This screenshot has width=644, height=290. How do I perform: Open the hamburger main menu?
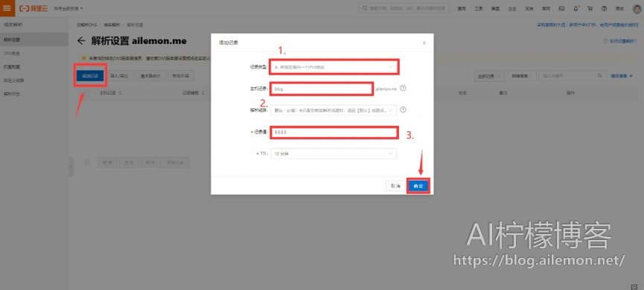[x=7, y=7]
